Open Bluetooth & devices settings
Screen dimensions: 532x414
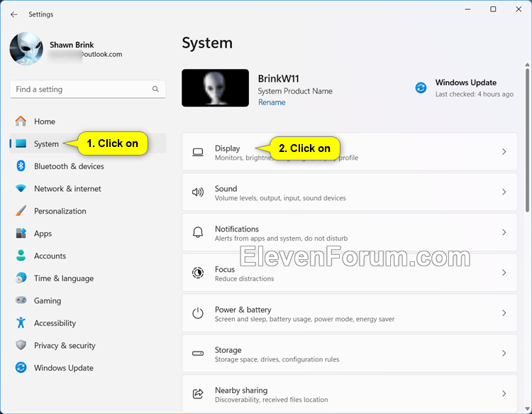click(x=69, y=166)
